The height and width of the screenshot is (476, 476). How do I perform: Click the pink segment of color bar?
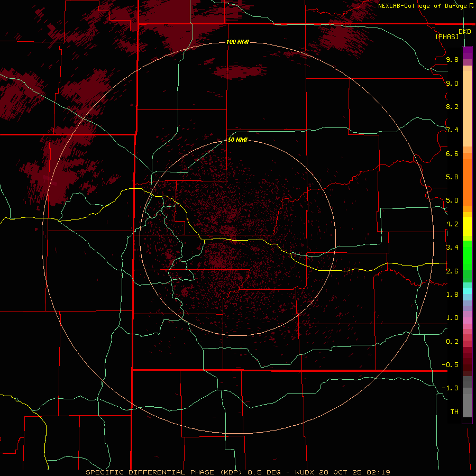[x=467, y=321]
